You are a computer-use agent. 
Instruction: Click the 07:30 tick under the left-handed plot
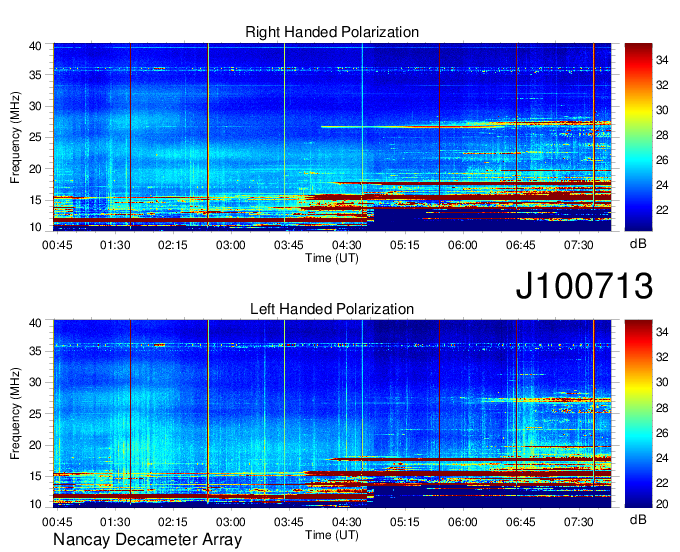coord(579,522)
